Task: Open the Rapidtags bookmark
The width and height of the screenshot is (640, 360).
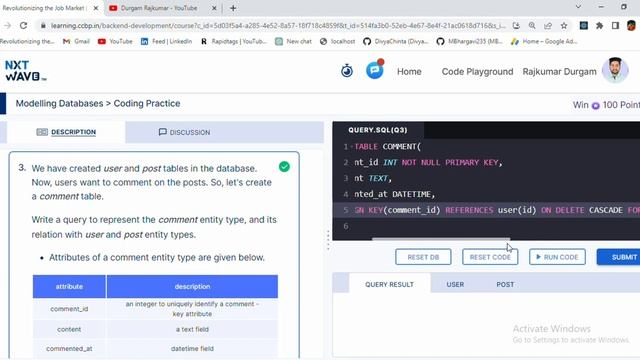Action: (x=233, y=41)
